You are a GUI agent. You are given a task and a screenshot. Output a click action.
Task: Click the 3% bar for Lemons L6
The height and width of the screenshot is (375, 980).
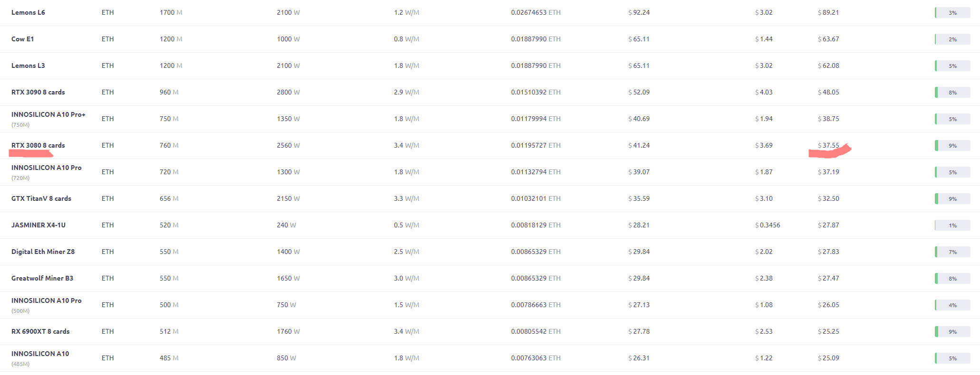tap(952, 13)
